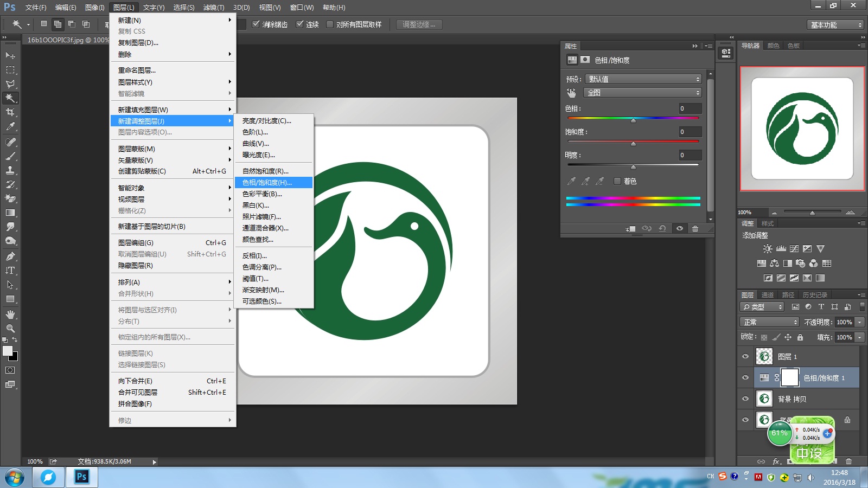Choose 复制图层(D)... menu entry
The width and height of the screenshot is (868, 488).
click(x=173, y=43)
